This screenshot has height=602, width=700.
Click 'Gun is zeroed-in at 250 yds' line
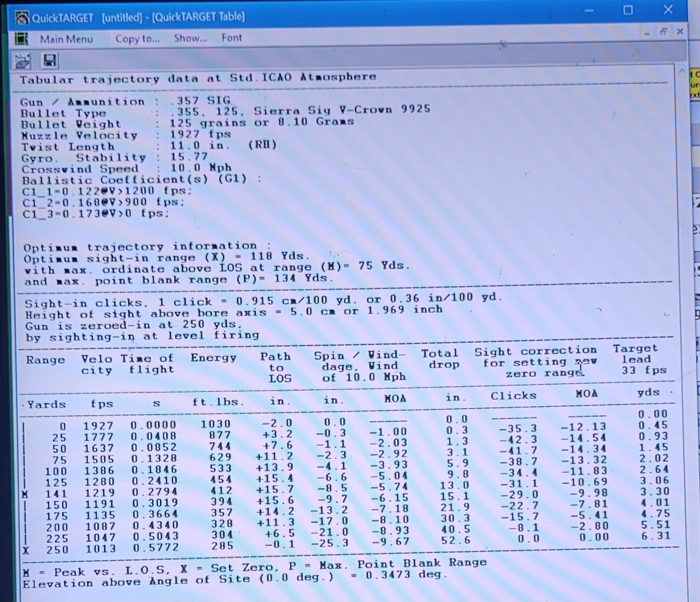134,325
